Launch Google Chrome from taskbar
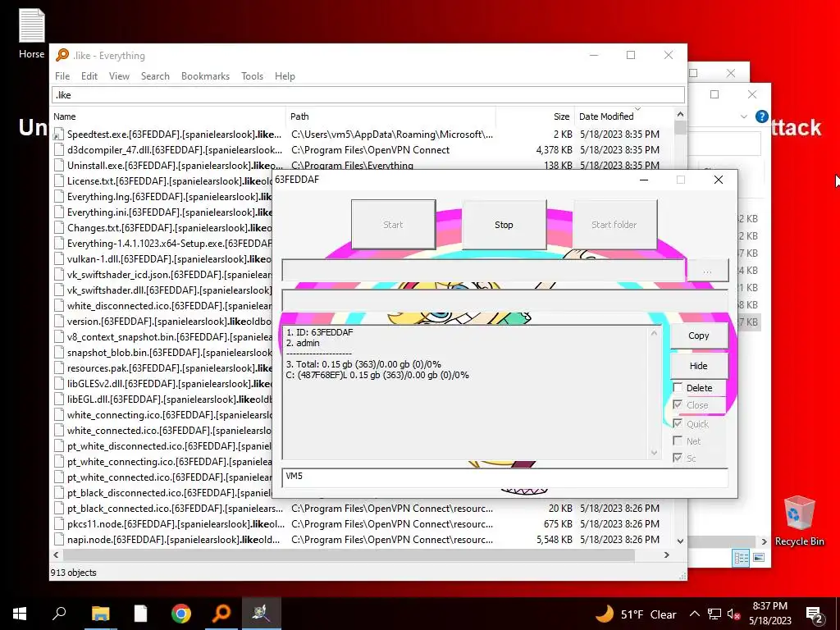Screen dimensions: 840x630 pos(181,614)
